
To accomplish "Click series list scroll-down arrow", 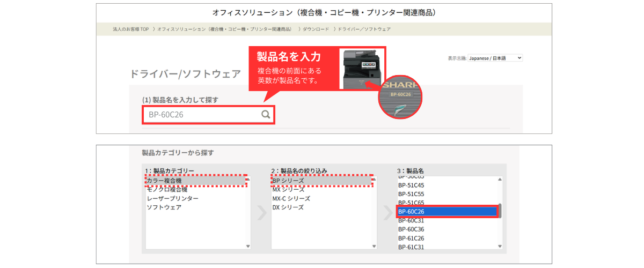I will coord(374,246).
